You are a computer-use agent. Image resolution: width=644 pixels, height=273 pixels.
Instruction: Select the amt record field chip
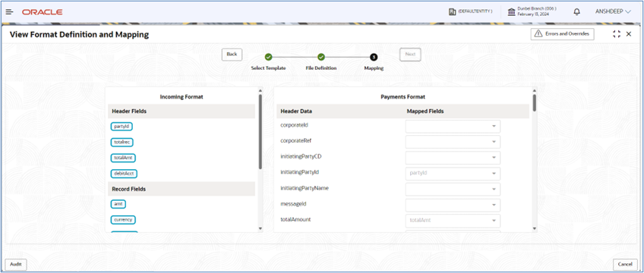[x=118, y=204]
